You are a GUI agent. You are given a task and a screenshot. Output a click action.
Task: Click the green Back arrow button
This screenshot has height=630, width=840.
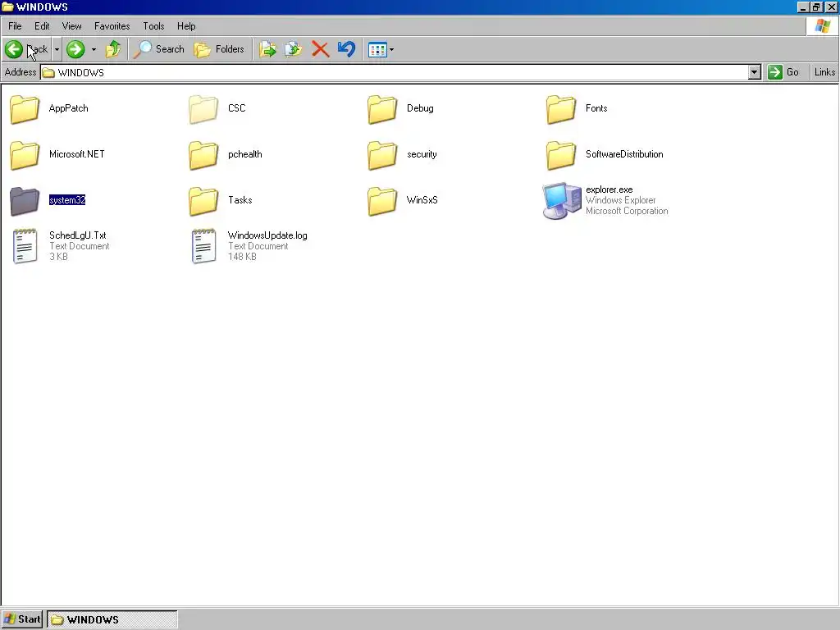[x=14, y=49]
